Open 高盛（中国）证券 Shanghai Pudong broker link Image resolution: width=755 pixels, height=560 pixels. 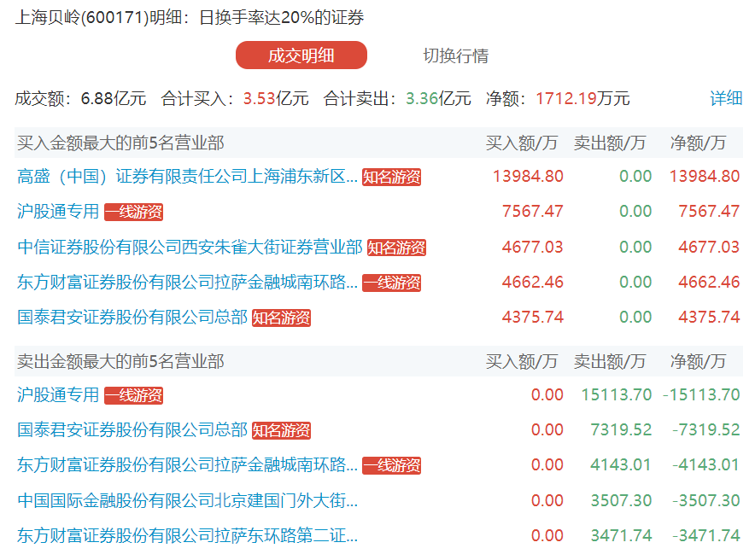[x=187, y=177]
